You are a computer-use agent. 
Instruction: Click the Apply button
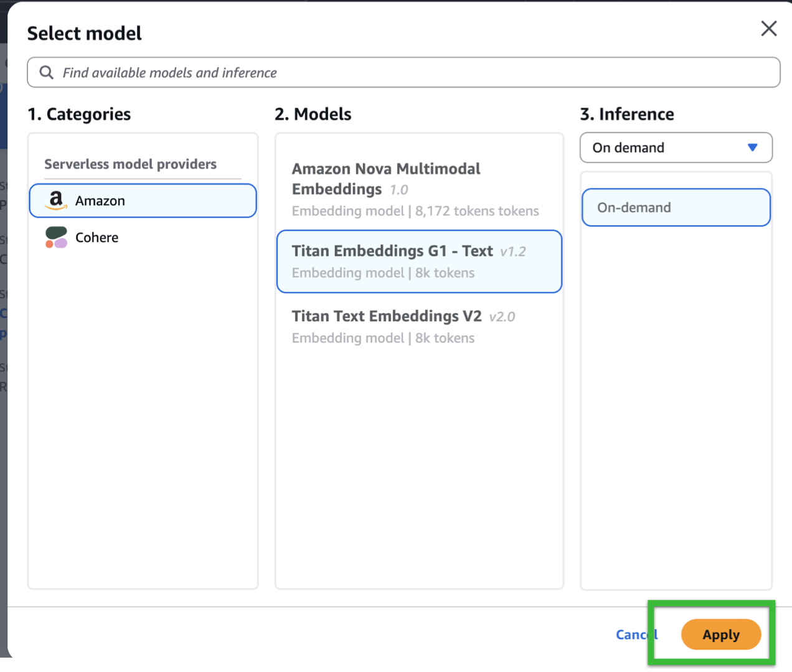[x=720, y=635]
